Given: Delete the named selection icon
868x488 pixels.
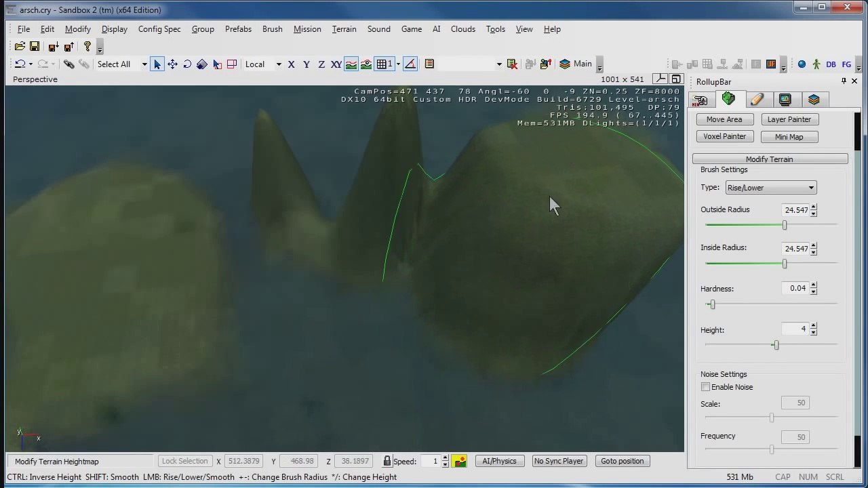Looking at the screenshot, I should (x=512, y=64).
